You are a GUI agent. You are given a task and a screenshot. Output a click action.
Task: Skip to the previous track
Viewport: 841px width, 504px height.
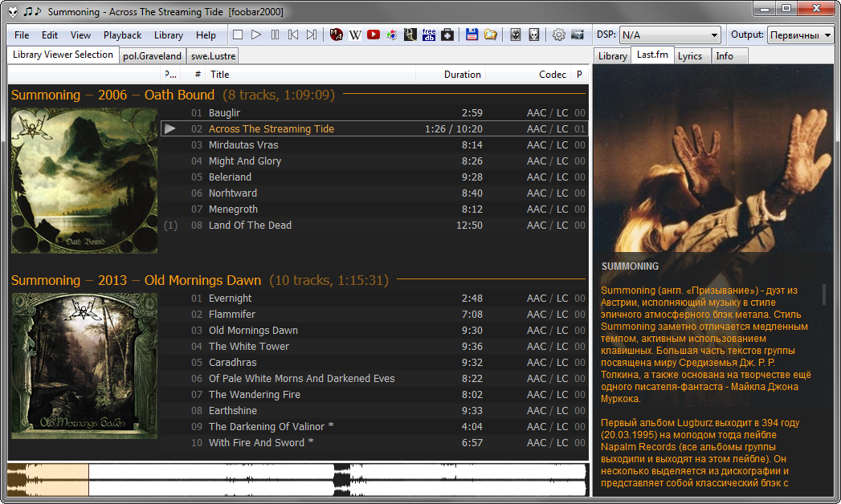click(x=293, y=35)
